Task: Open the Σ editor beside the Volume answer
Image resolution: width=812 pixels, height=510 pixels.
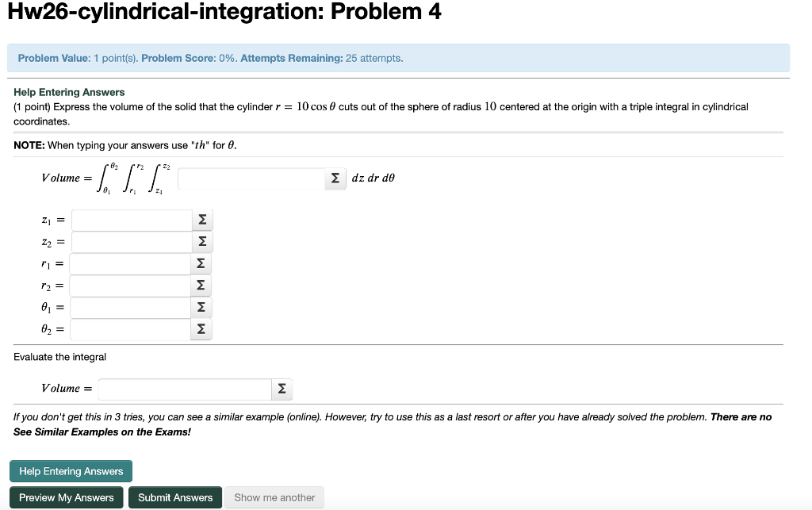Action: pos(282,389)
